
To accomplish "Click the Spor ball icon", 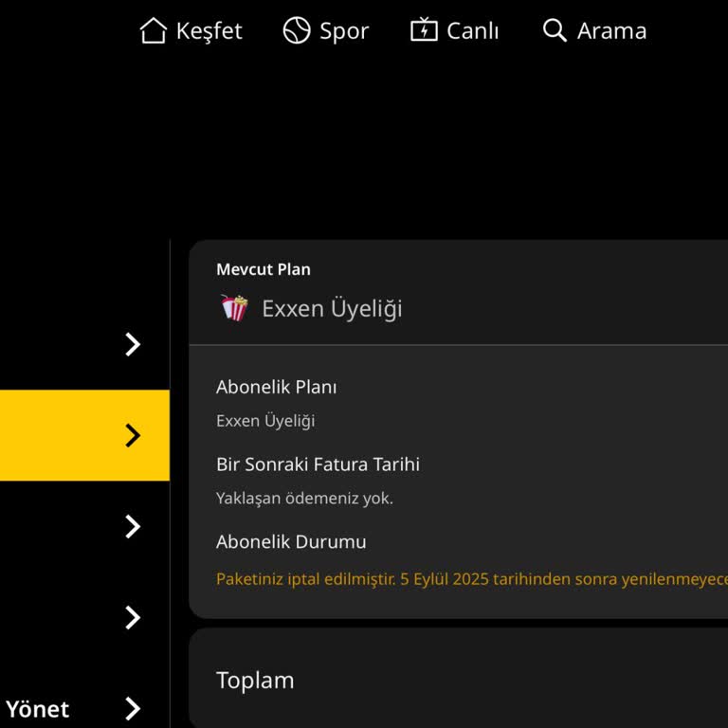I will click(x=297, y=30).
